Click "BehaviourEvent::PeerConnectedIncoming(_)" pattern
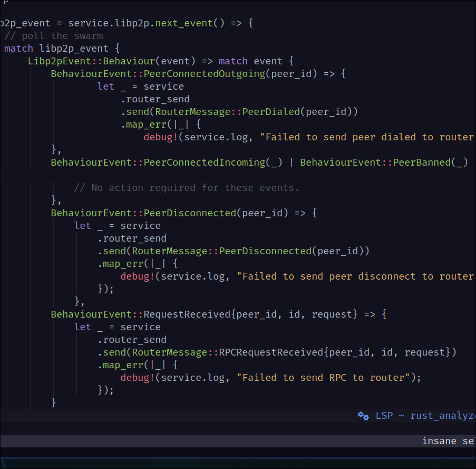This screenshot has width=476, height=469. click(x=167, y=162)
